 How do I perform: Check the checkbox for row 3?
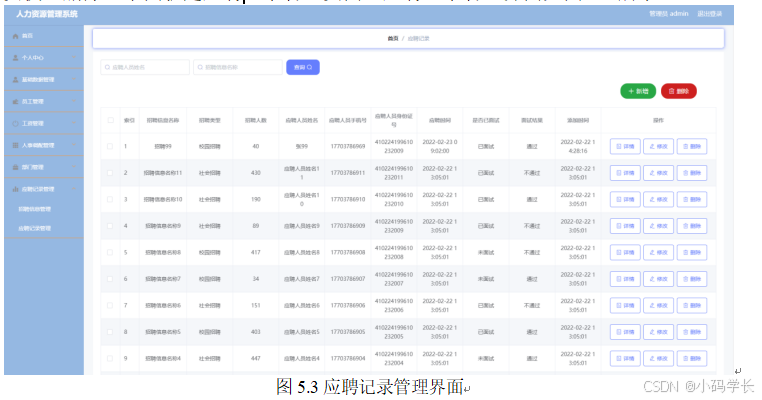(110, 199)
